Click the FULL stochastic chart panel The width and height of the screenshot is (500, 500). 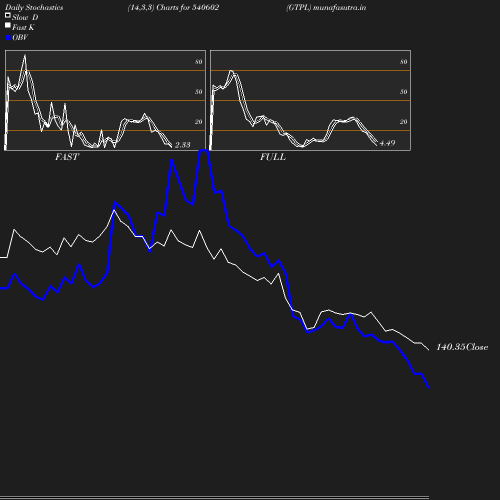click(310, 100)
